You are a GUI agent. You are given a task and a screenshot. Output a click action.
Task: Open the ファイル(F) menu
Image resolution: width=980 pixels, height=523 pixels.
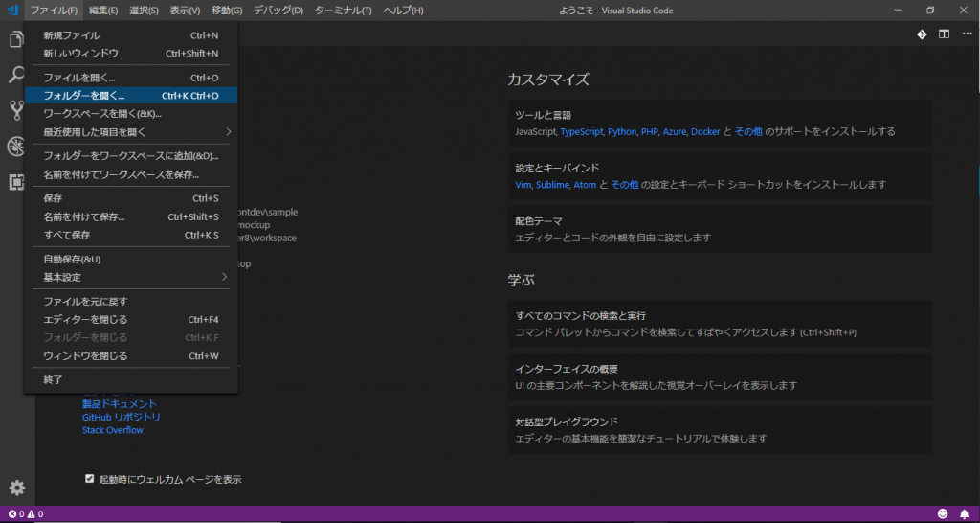[54, 11]
